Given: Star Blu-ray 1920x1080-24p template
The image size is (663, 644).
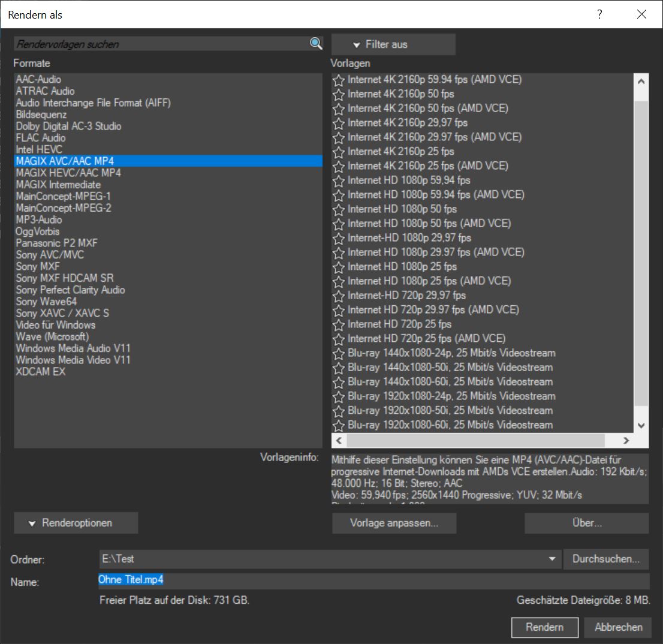Looking at the screenshot, I should [338, 396].
